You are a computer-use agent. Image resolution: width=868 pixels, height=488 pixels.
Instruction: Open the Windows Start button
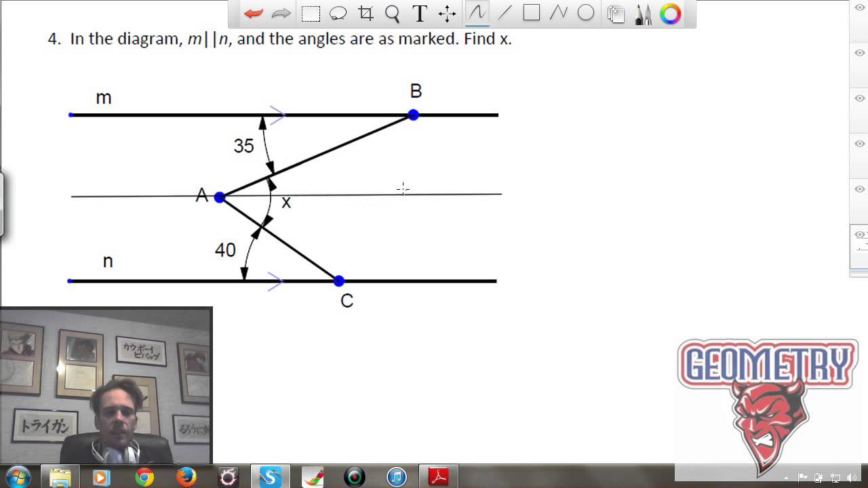coord(17,477)
